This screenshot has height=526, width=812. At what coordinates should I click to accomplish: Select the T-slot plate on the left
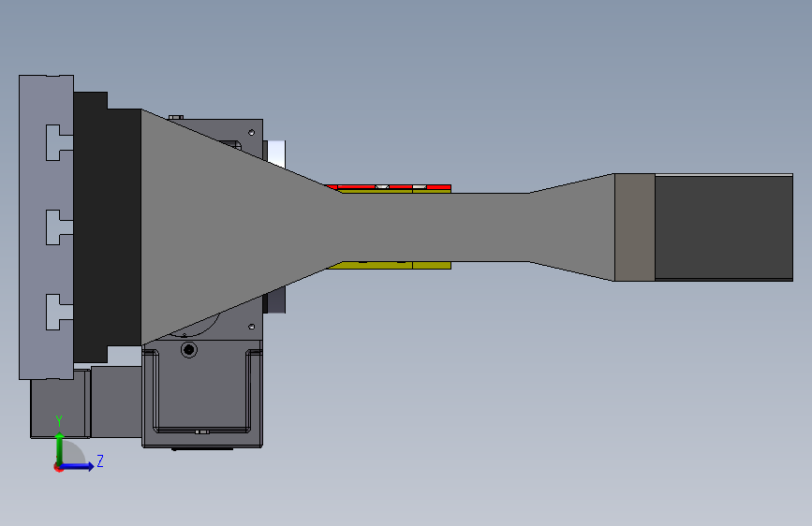(46, 227)
